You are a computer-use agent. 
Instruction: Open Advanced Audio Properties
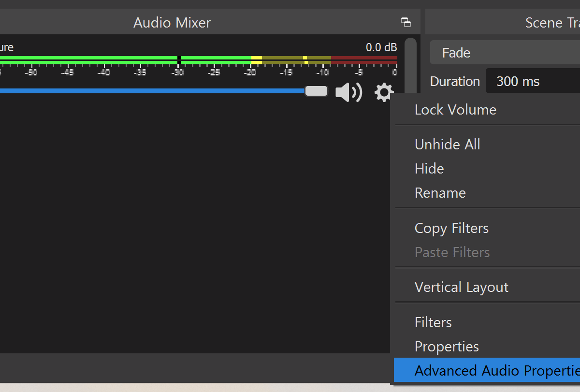493,371
